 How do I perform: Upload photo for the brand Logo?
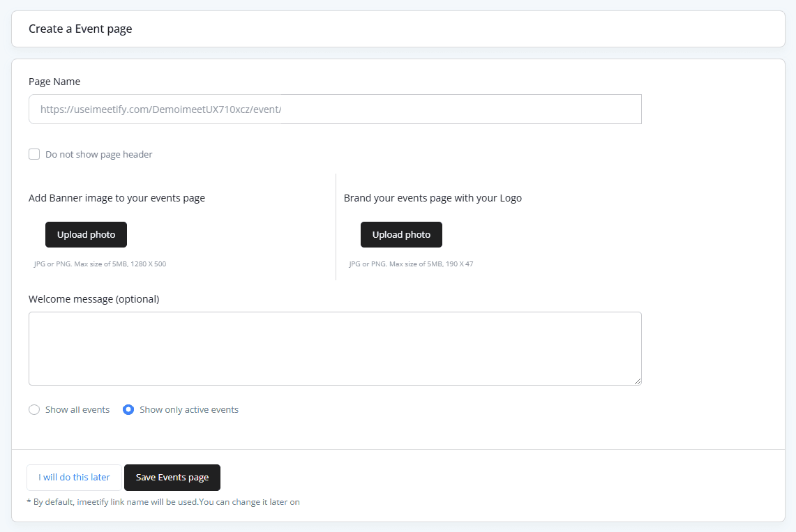pyautogui.click(x=401, y=235)
